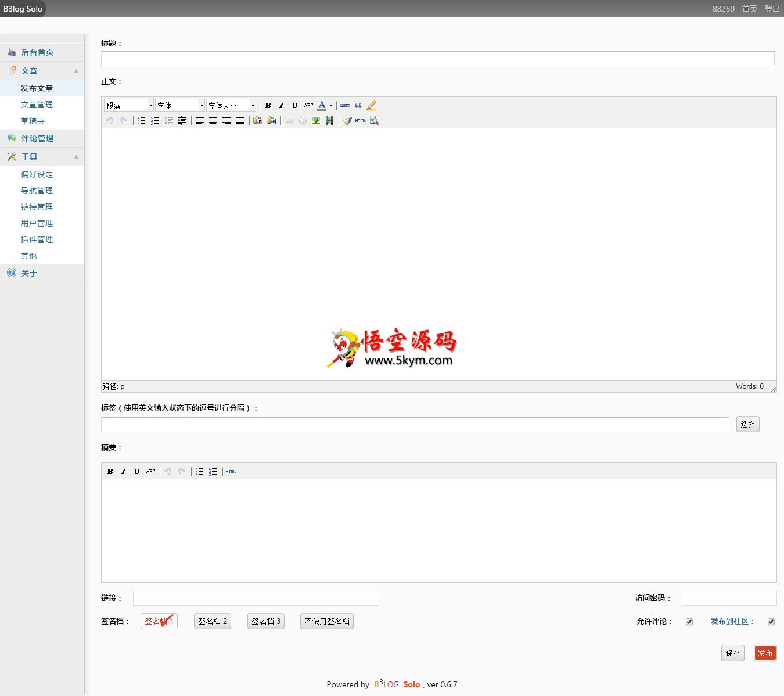Viewport: 784px width, 696px height.
Task: Click the insert link chain icon
Action: (x=289, y=120)
